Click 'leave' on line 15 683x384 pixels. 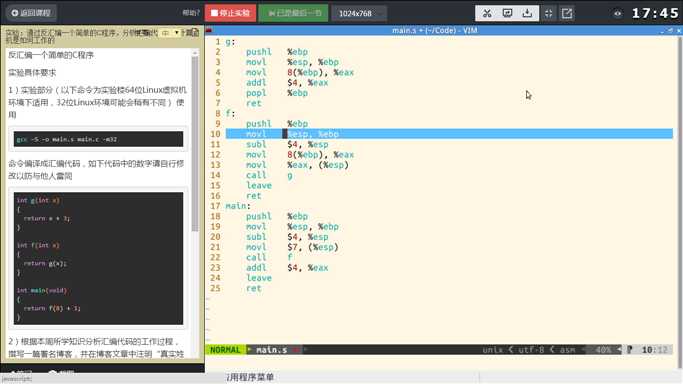pyautogui.click(x=259, y=185)
